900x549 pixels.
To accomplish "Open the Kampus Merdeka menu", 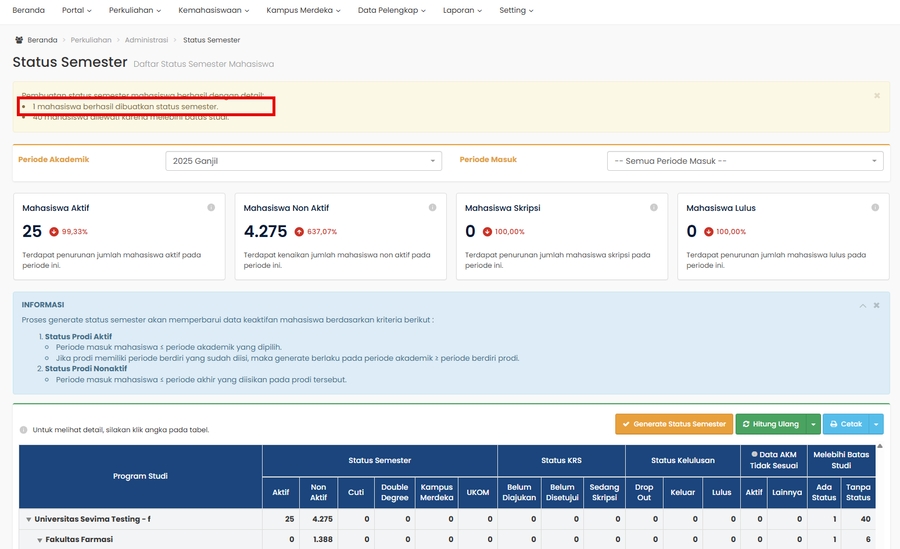I will click(303, 10).
